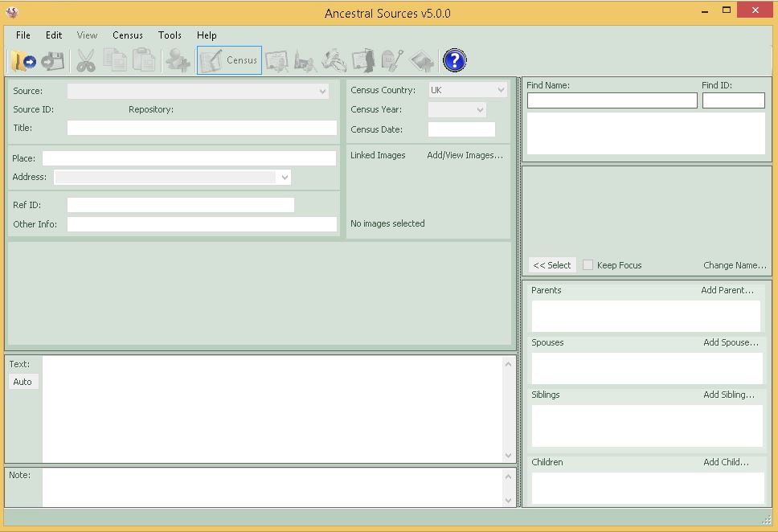Click the Find Name results list

[x=646, y=133]
